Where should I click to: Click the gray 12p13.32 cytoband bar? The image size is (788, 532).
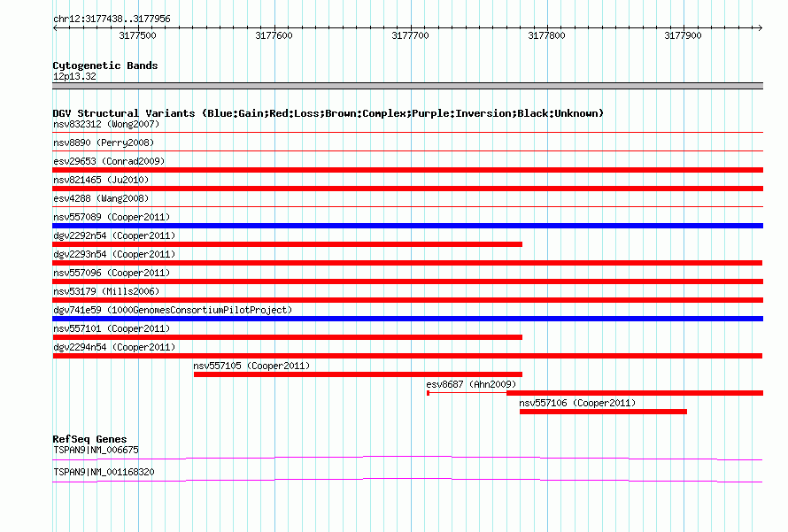coord(407,86)
